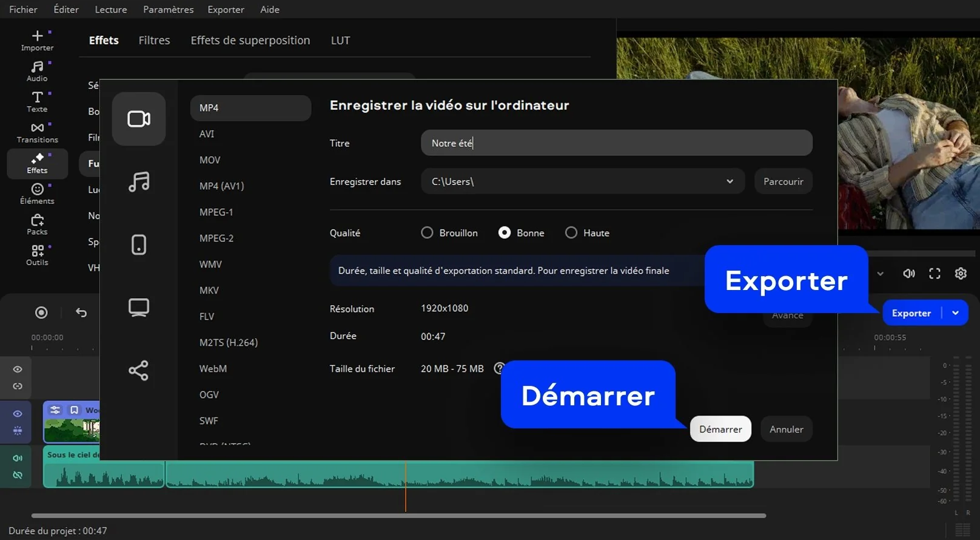Choose the mobile device export icon
This screenshot has width=980, height=540.
pyautogui.click(x=139, y=245)
